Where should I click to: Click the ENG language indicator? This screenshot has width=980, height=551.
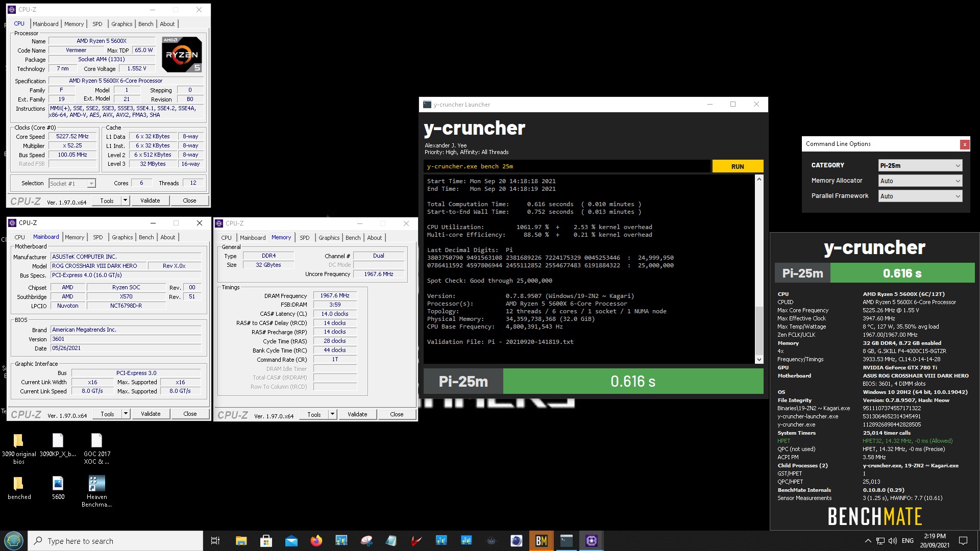click(908, 541)
